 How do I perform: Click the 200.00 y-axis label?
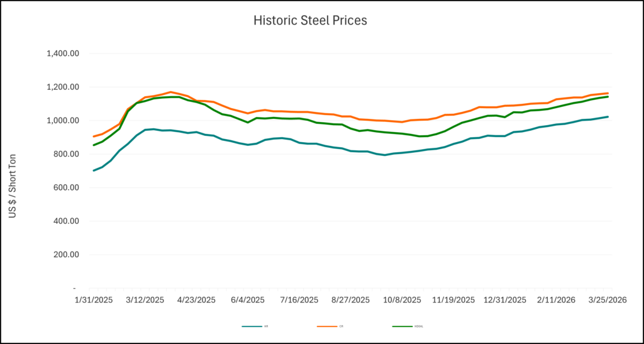click(x=66, y=255)
